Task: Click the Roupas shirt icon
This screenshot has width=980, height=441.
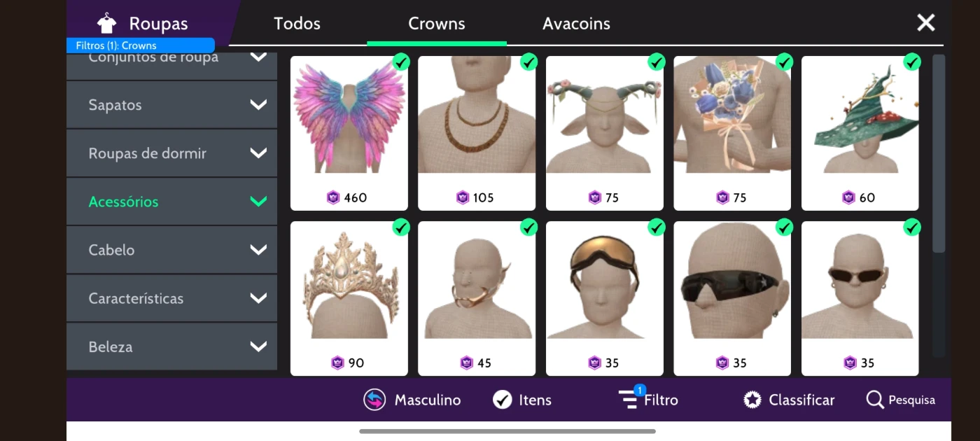Action: click(x=106, y=23)
